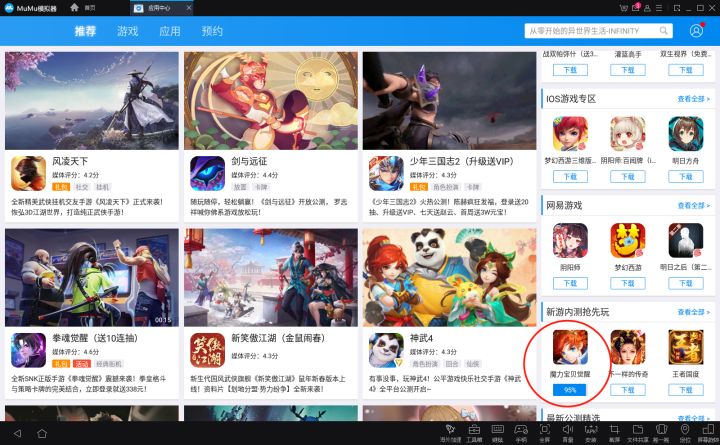Open the 少年三国志2 banner image
The image size is (720, 445).
[450, 101]
